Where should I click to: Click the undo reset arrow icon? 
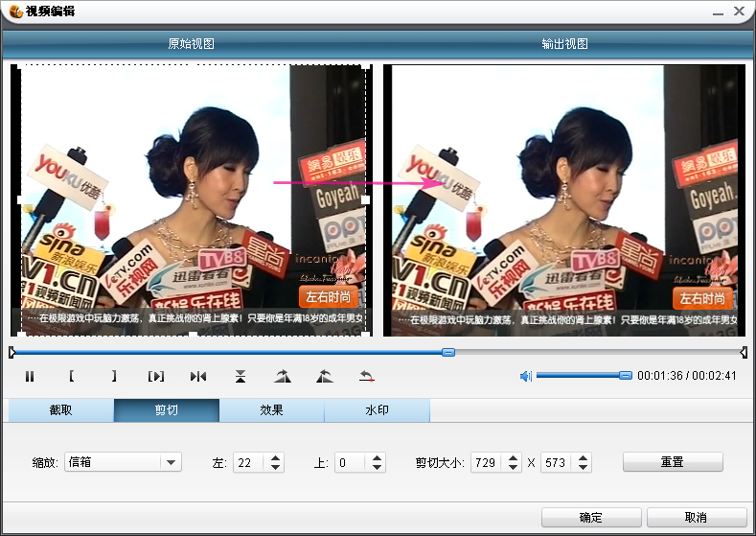(x=367, y=376)
